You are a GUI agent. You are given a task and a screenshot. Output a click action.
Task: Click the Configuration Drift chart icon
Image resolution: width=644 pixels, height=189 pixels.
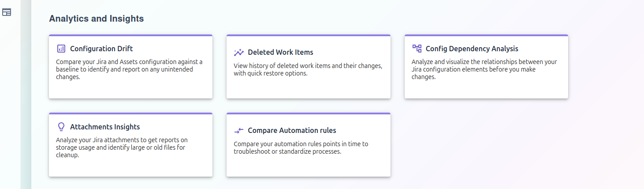(x=61, y=49)
